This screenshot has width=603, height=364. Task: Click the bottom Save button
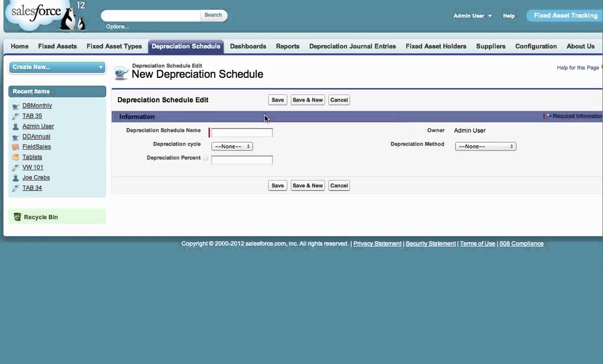(x=278, y=186)
